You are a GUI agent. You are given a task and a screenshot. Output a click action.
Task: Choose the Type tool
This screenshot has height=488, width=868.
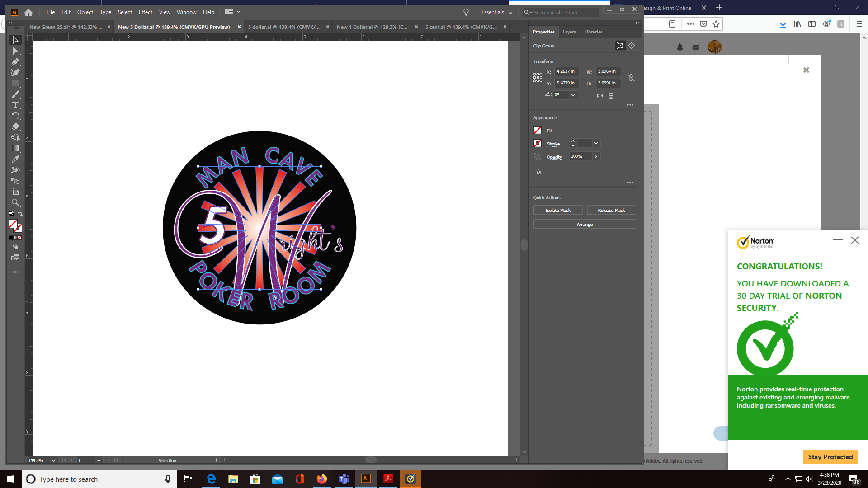tap(15, 105)
